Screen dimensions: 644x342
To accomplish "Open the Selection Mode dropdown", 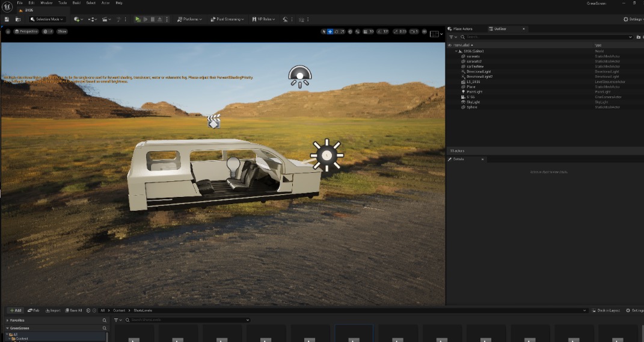I will pos(47,19).
